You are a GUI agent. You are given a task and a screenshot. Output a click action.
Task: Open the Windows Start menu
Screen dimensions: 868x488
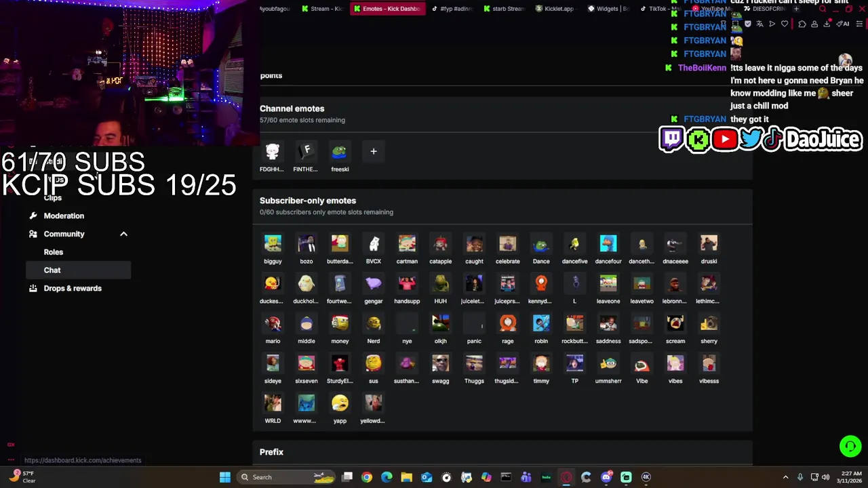[224, 477]
